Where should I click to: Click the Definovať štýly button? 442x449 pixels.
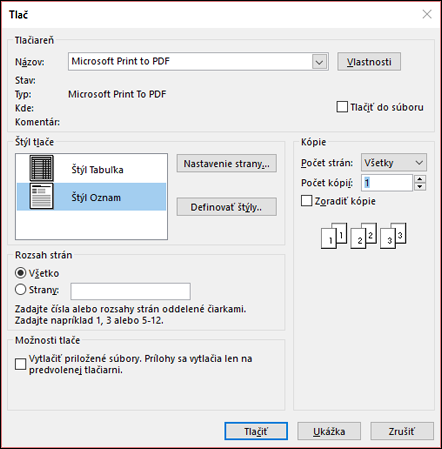[227, 207]
